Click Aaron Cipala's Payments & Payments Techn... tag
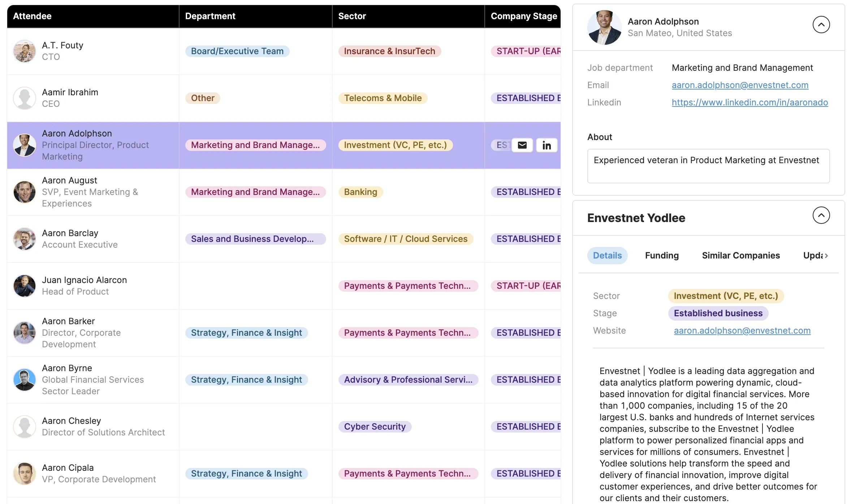This screenshot has height=504, width=851. click(x=408, y=474)
